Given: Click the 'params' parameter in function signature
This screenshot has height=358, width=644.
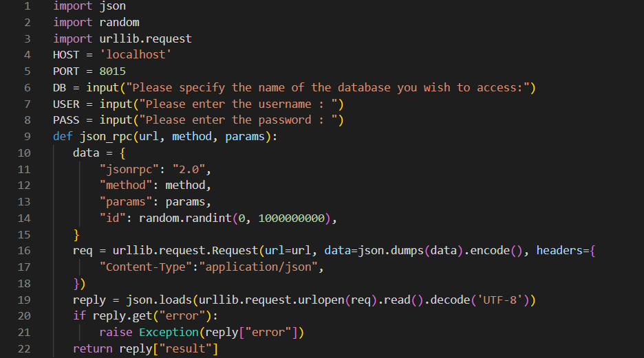Looking at the screenshot, I should coord(245,137).
